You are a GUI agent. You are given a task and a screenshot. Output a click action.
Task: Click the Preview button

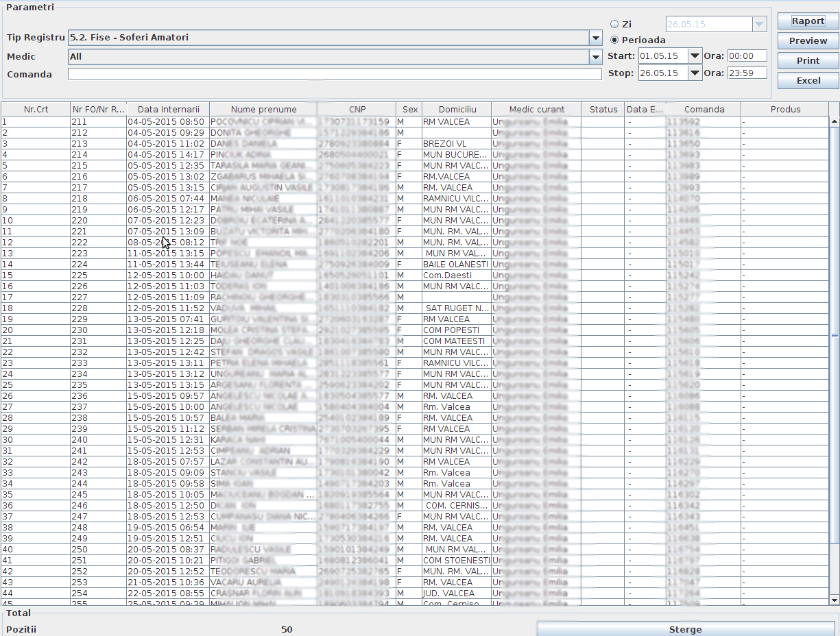[808, 41]
